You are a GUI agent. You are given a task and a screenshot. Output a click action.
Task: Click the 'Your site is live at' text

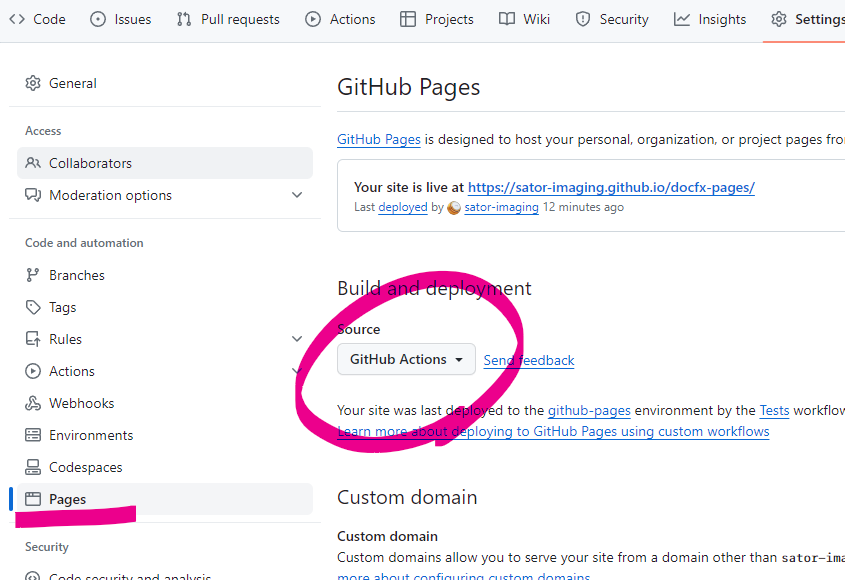click(x=409, y=188)
